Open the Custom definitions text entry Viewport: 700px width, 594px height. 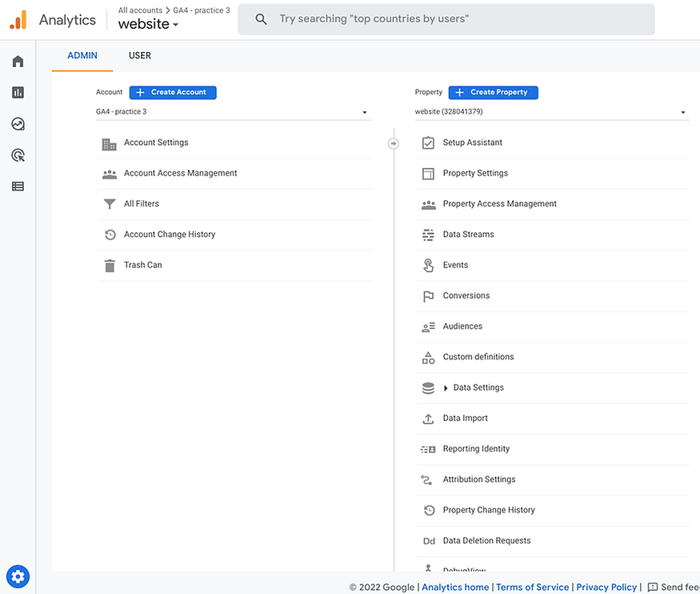coord(478,357)
